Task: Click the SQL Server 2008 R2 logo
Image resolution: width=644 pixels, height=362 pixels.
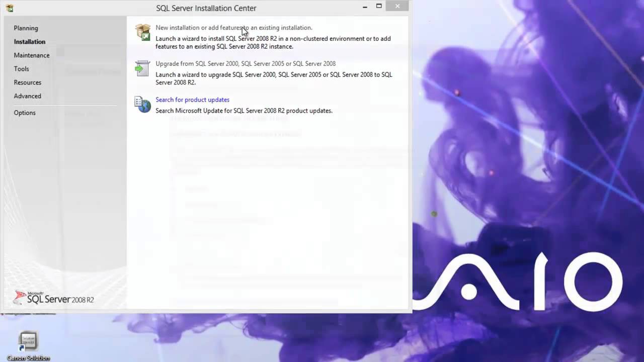Action: click(x=54, y=298)
